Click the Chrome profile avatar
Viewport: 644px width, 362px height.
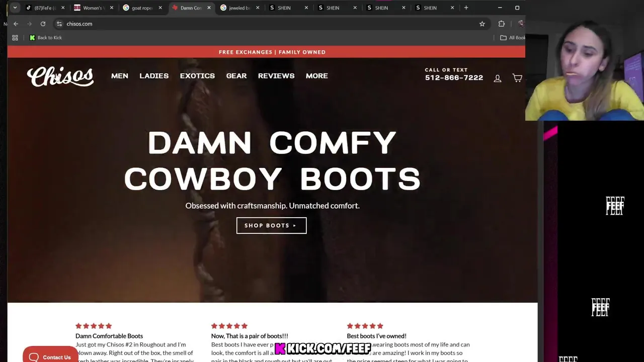pos(521,24)
